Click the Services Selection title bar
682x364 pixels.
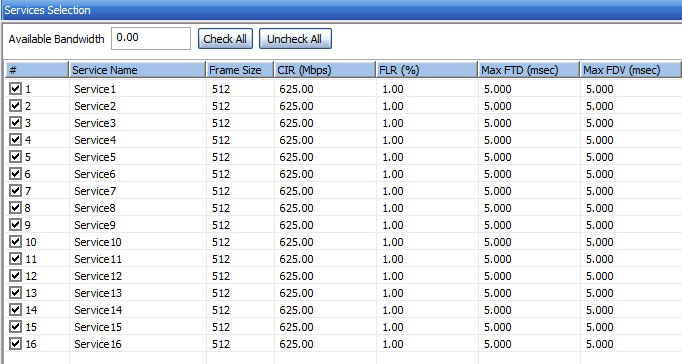point(341,10)
